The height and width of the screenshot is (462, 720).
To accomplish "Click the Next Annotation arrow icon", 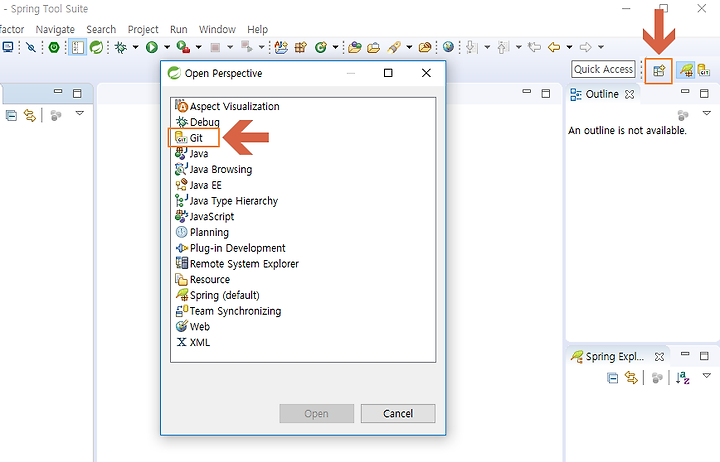I will 472,47.
